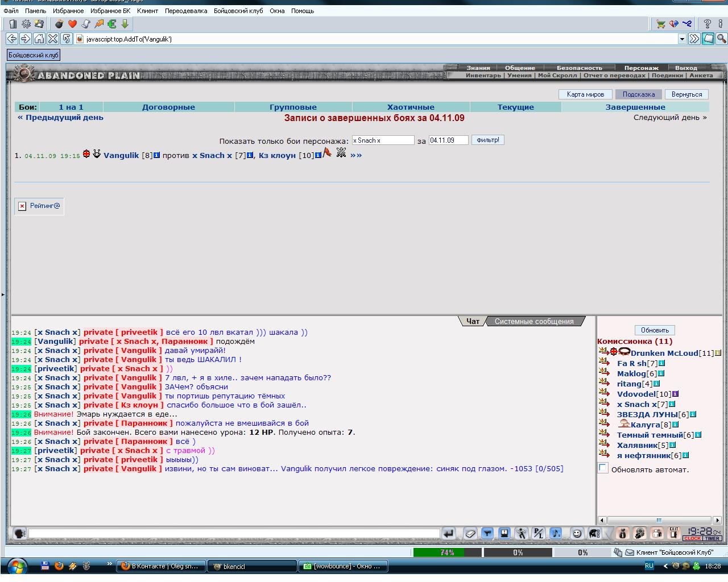Click the green euro coin icon
728x582 pixels.
pyautogui.click(x=111, y=24)
